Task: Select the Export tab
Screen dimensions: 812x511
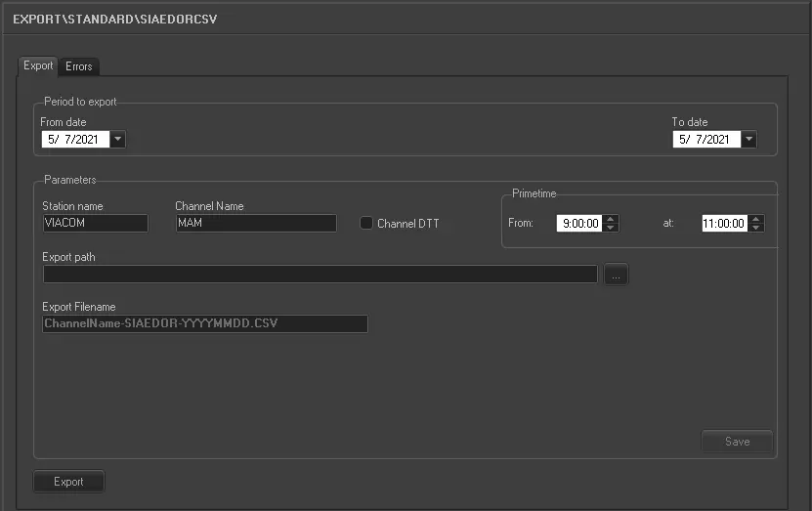Action: click(x=38, y=65)
